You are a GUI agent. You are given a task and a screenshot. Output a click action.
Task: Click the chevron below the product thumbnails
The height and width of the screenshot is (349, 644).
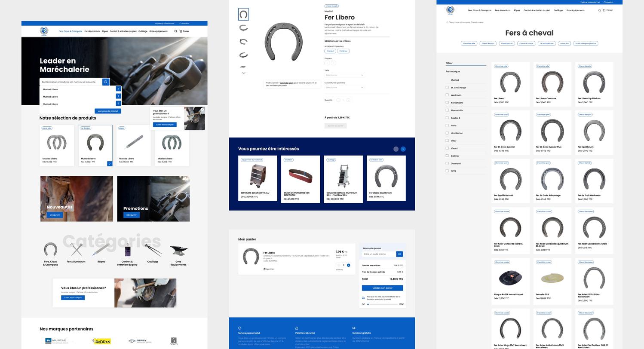pyautogui.click(x=243, y=73)
